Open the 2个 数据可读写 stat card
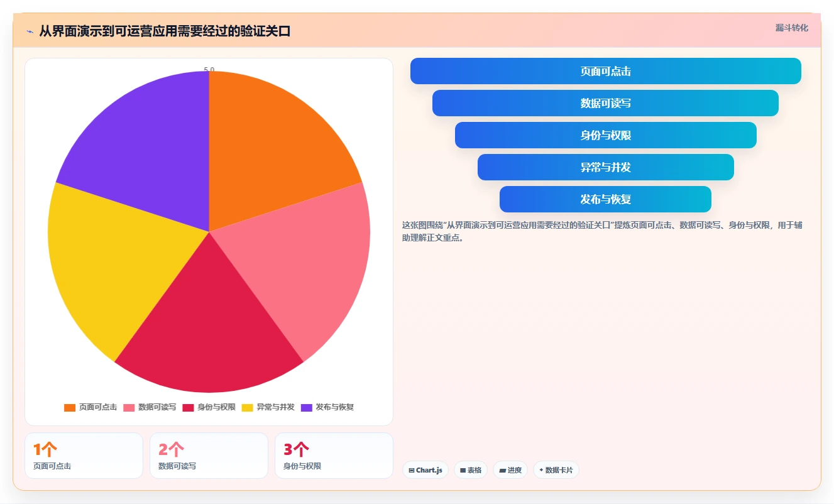 point(209,456)
